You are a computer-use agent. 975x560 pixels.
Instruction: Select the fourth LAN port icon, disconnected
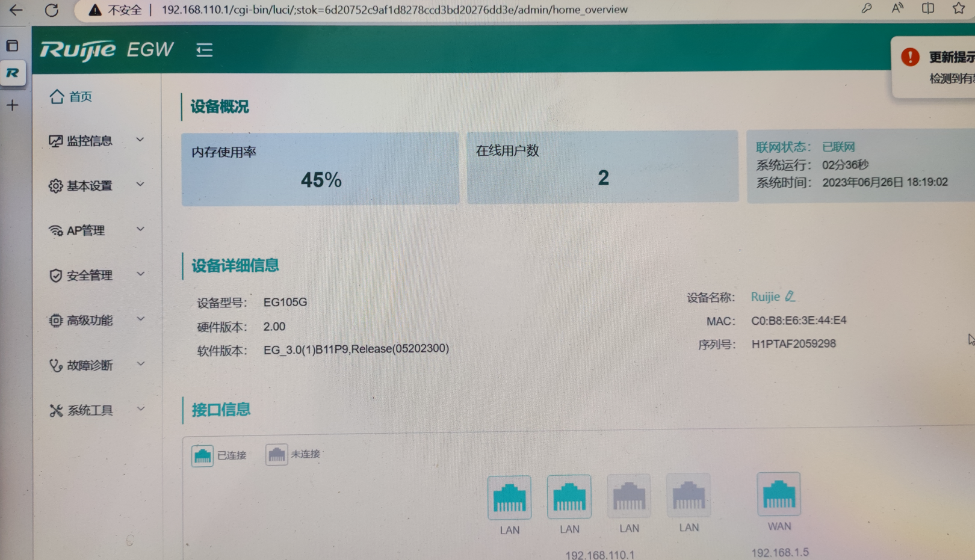(x=689, y=495)
